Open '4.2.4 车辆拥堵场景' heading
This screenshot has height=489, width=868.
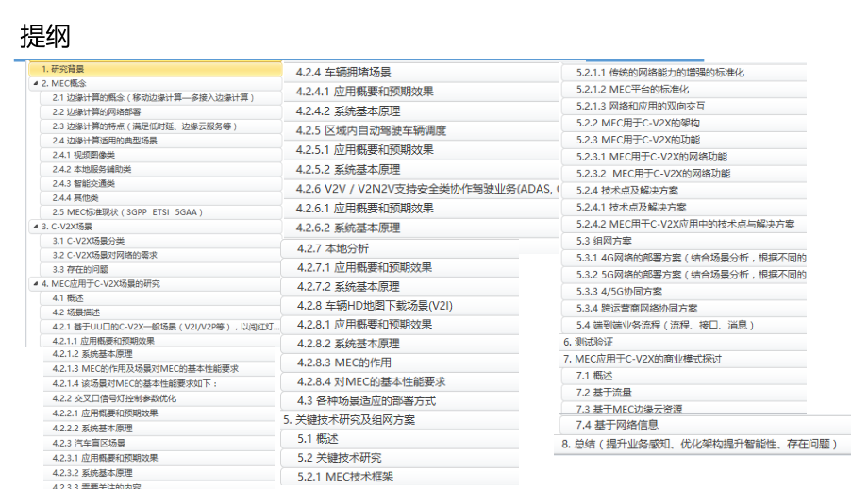pyautogui.click(x=343, y=72)
